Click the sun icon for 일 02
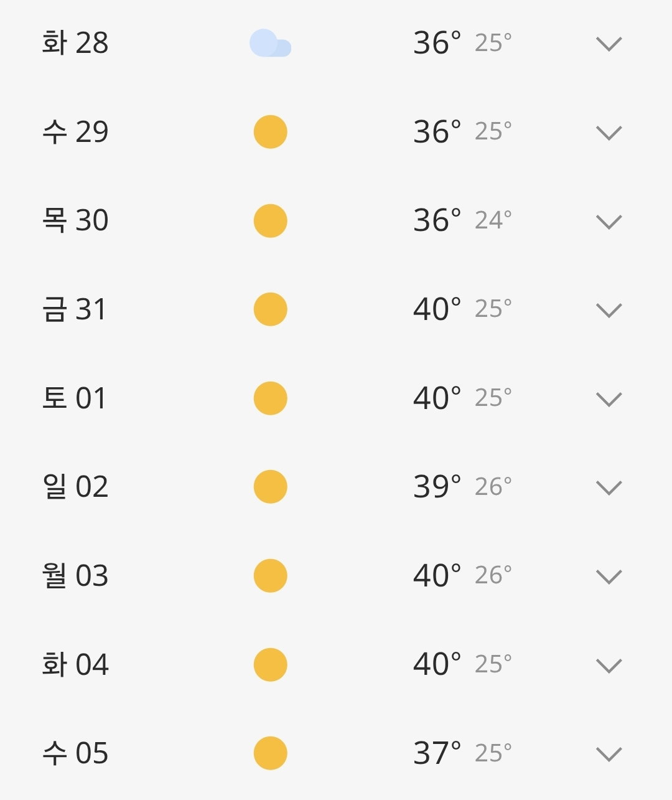This screenshot has width=672, height=800. click(271, 487)
